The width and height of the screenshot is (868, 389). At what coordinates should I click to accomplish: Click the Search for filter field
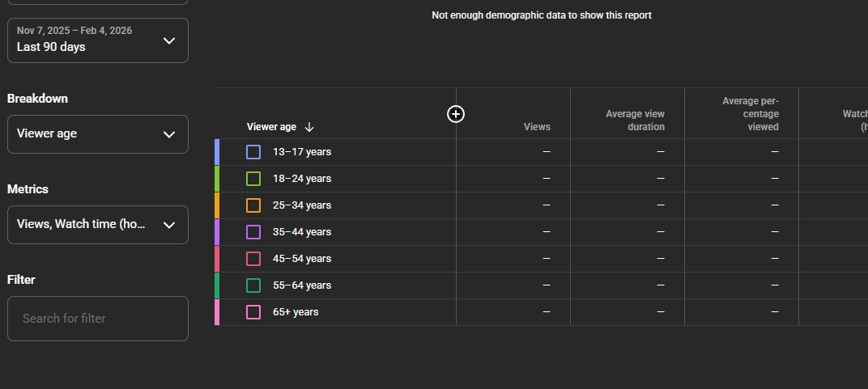pyautogui.click(x=97, y=319)
